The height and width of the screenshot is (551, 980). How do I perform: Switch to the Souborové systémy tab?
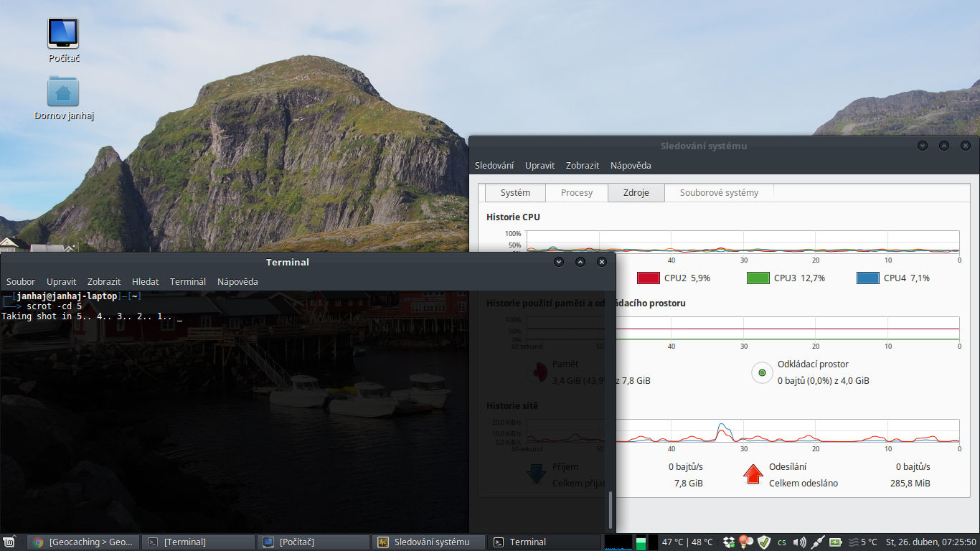pos(719,192)
